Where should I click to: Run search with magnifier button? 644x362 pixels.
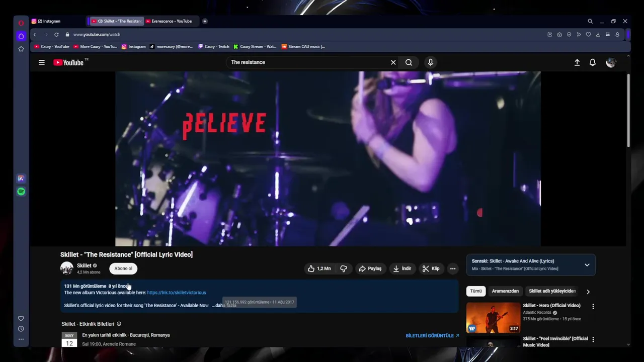click(x=409, y=62)
